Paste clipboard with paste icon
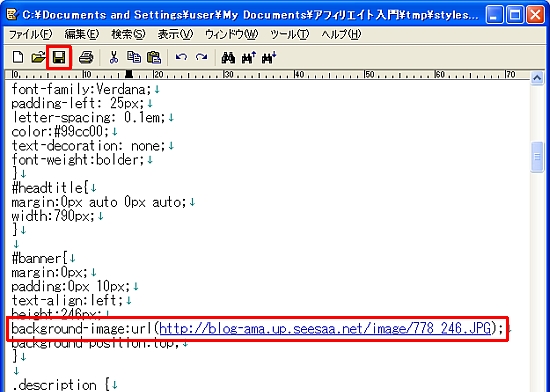 coord(154,58)
